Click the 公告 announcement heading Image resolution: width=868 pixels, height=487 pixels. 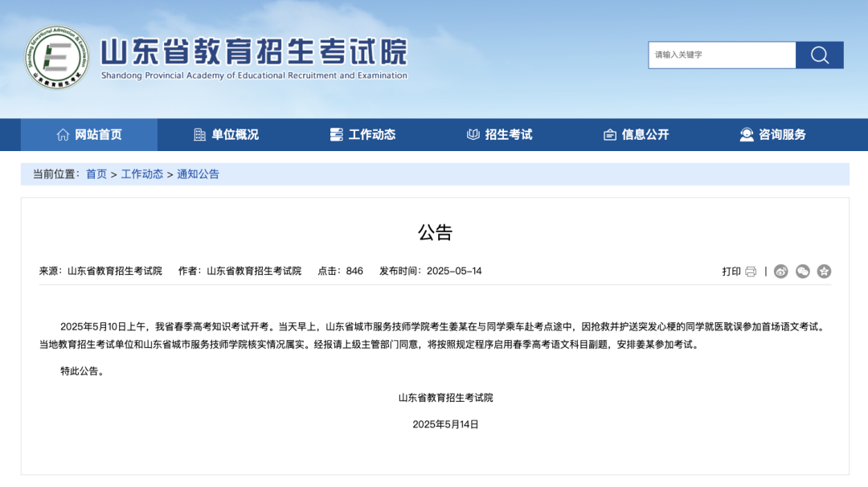(x=435, y=232)
